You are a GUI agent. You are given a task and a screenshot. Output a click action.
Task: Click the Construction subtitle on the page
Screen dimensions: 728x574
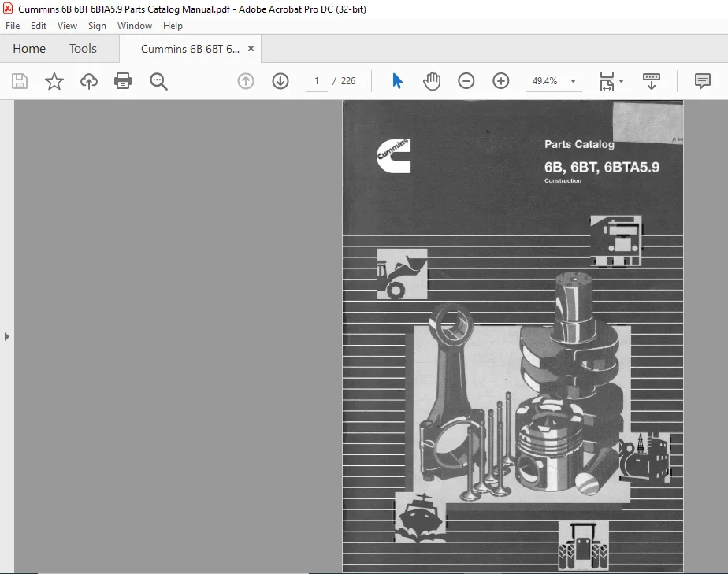coord(563,180)
